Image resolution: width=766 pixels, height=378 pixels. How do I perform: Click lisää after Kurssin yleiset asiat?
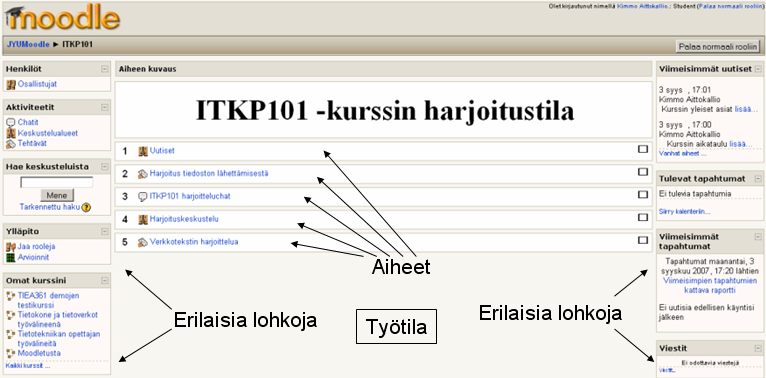click(x=746, y=110)
